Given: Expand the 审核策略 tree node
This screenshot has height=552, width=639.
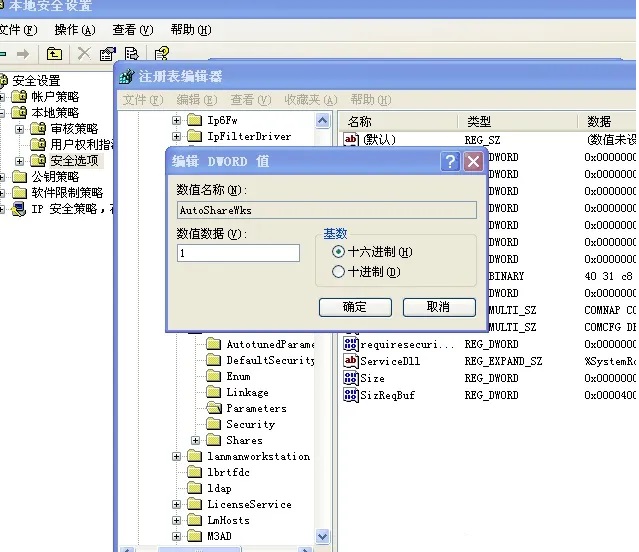Looking at the screenshot, I should tap(19, 129).
